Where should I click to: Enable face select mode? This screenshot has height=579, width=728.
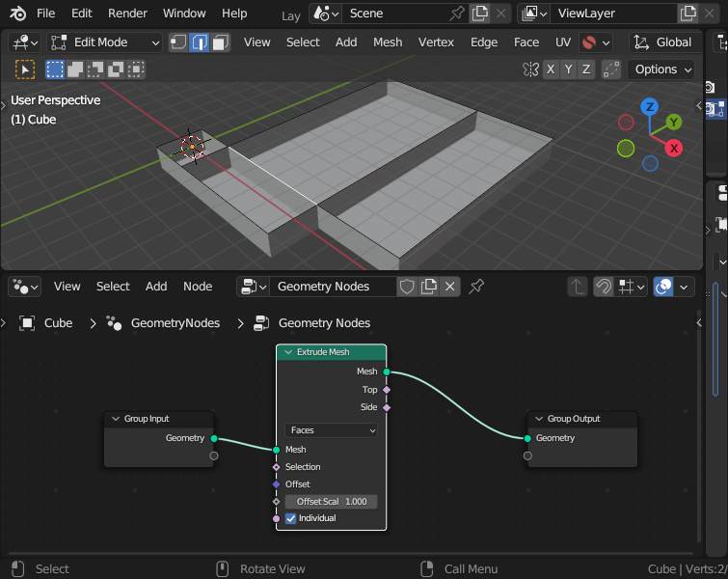220,42
